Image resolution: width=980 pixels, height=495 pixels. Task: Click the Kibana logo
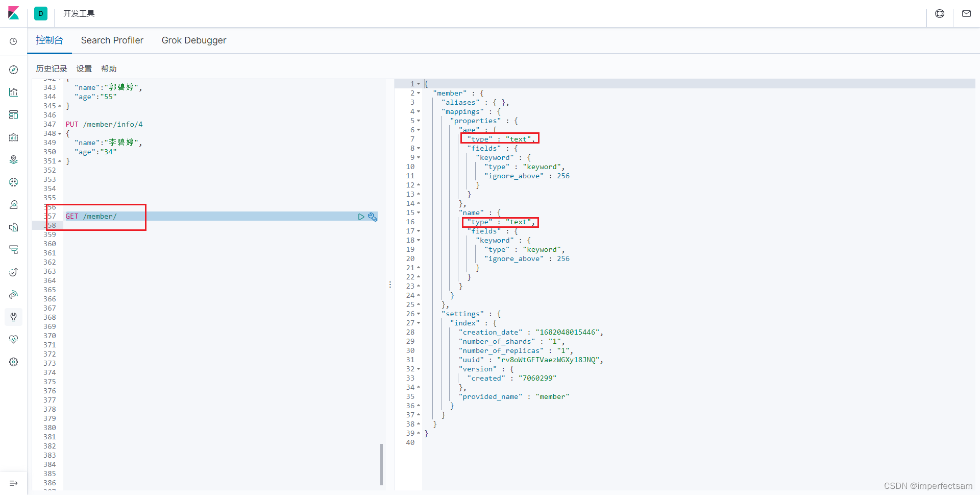pyautogui.click(x=14, y=13)
